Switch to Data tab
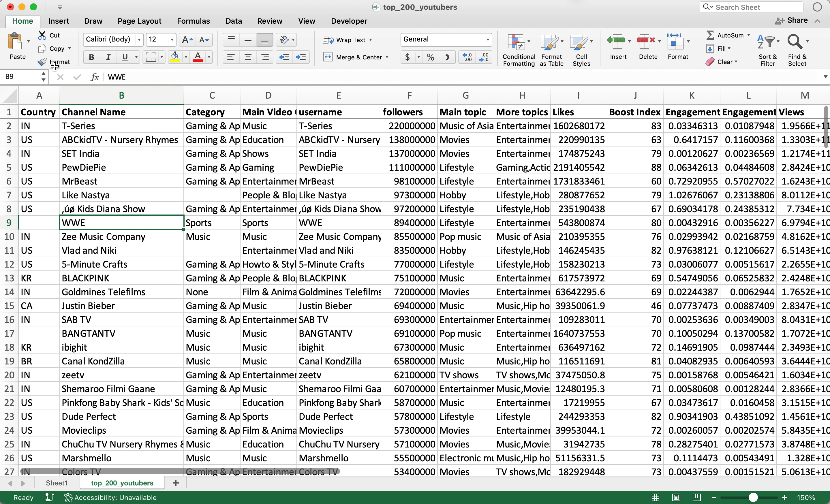The image size is (830, 504). pyautogui.click(x=233, y=21)
